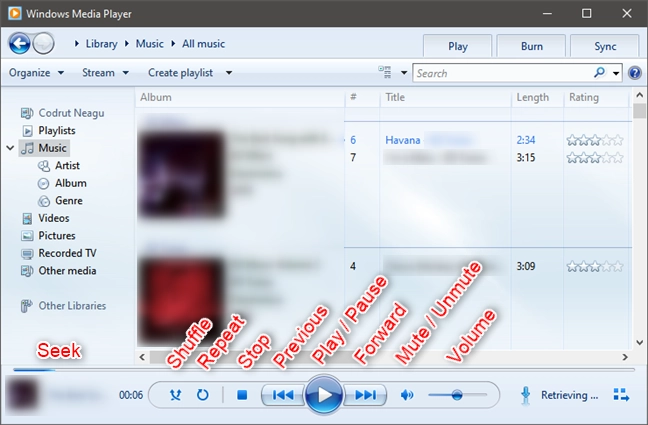648x425 pixels.
Task: Click the volume slider handle
Action: 457,395
